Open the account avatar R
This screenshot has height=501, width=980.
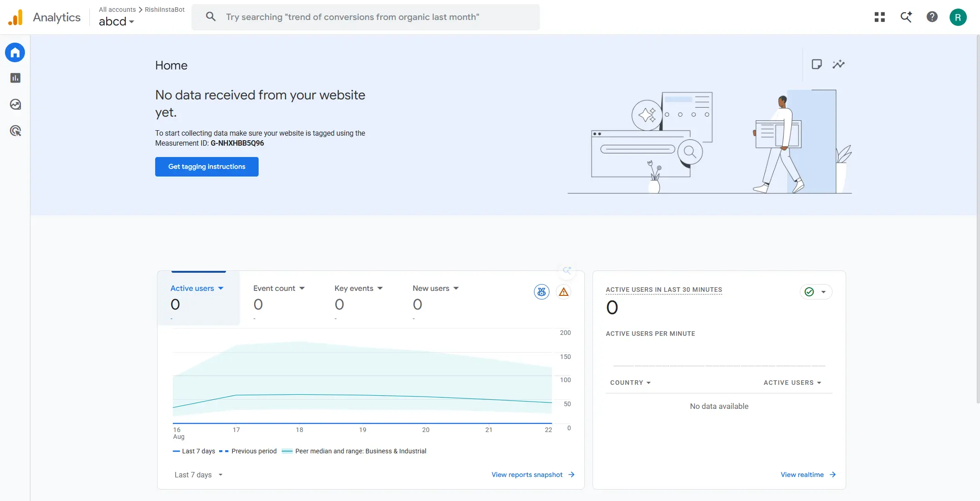tap(958, 17)
